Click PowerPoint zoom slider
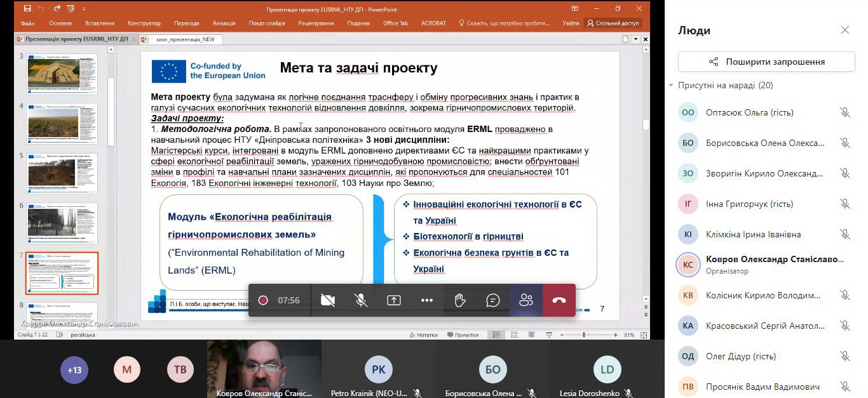The width and height of the screenshot is (868, 398). [x=583, y=335]
